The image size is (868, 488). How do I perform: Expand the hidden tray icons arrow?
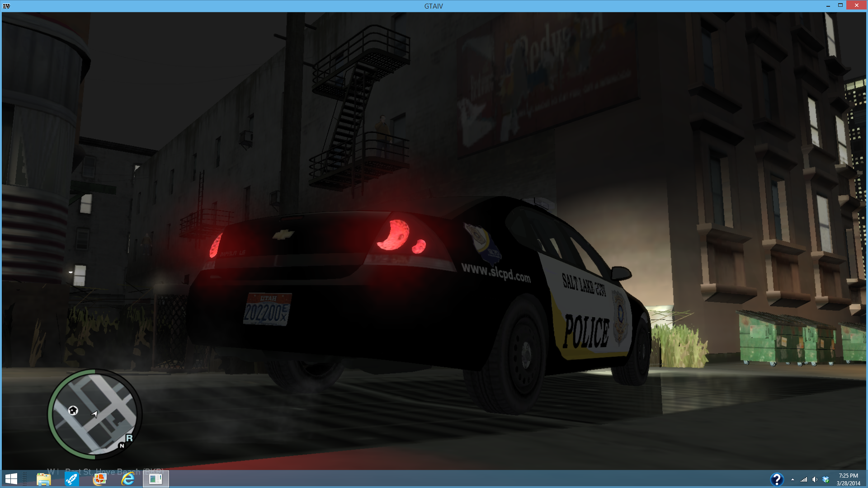coord(793,479)
